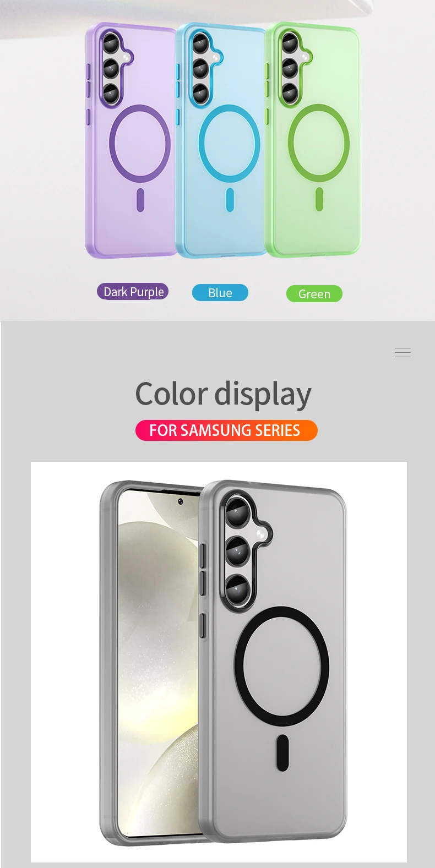Screen dimensions: 435x868
Task: Select the Blue color label
Action: click(x=220, y=293)
